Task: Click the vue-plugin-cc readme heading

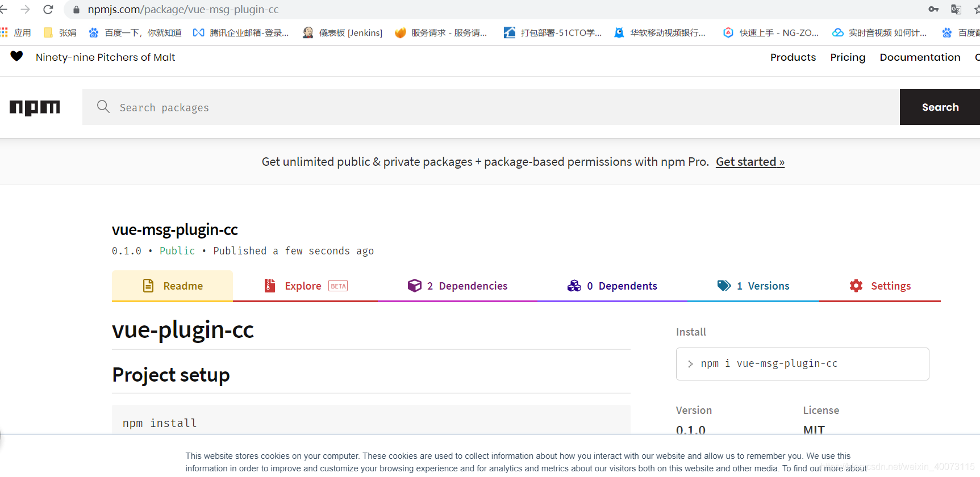Action: tap(183, 330)
